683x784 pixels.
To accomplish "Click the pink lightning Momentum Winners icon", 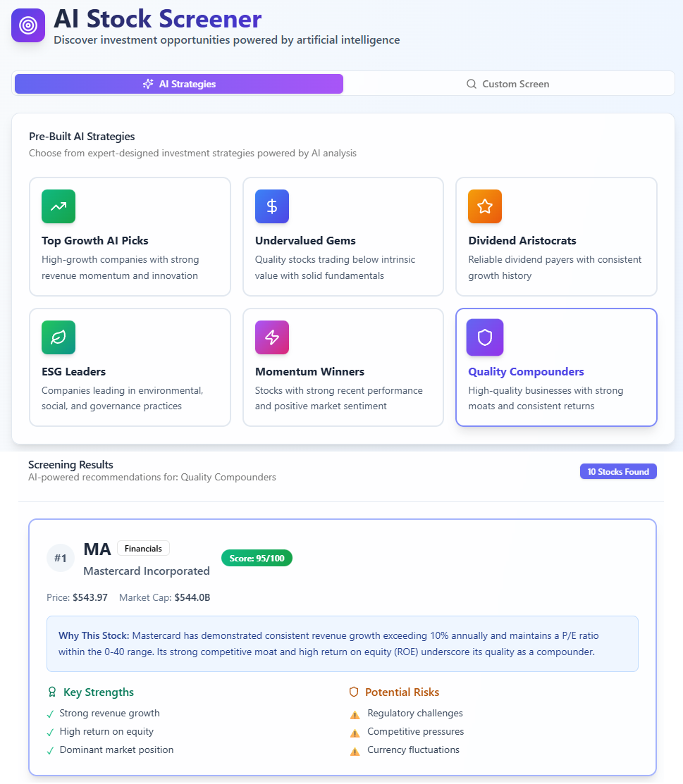I will pyautogui.click(x=271, y=337).
